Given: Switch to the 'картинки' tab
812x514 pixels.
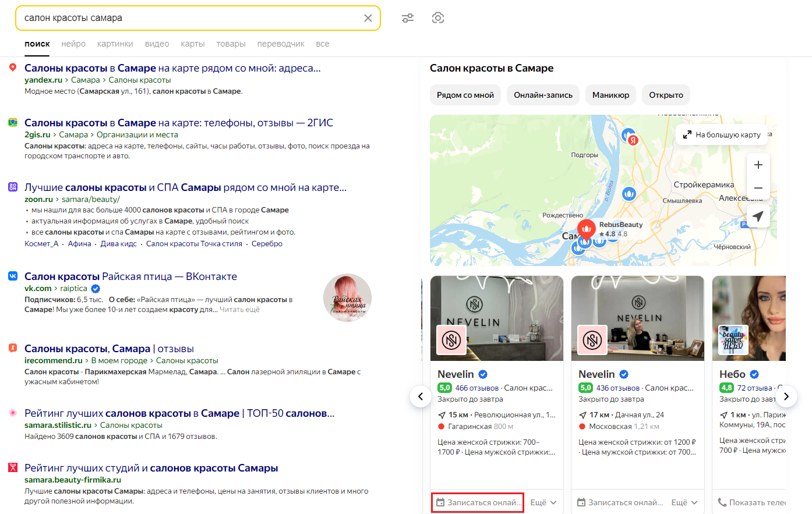Looking at the screenshot, I should point(115,44).
